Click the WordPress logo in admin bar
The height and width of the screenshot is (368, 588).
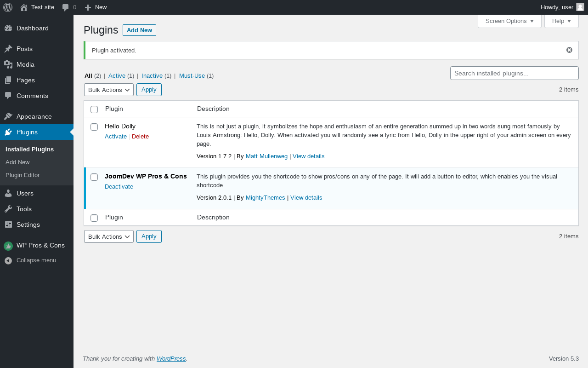pyautogui.click(x=8, y=7)
